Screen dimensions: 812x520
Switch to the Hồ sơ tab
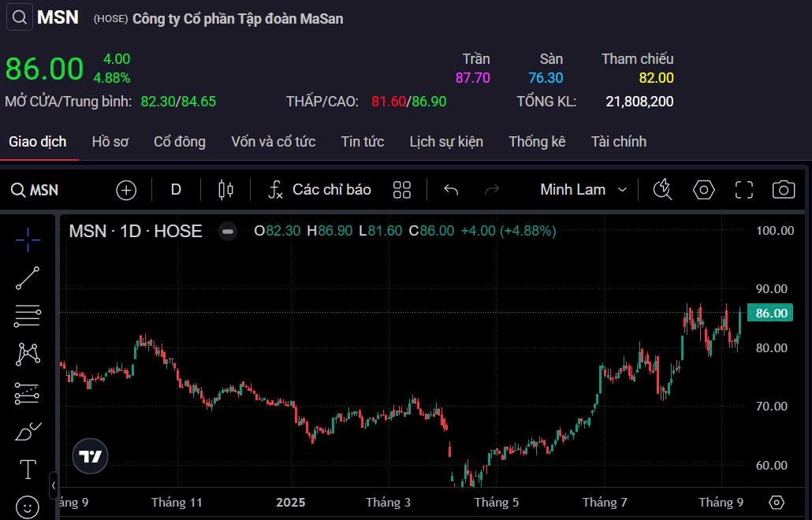coord(110,142)
